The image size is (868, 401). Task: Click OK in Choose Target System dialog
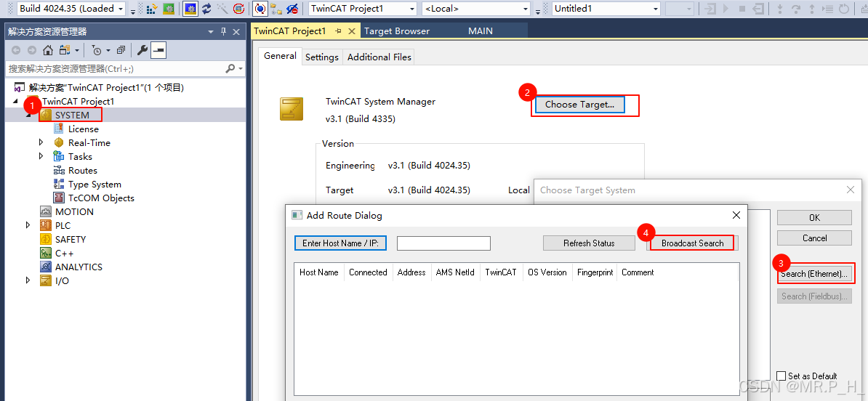point(814,217)
